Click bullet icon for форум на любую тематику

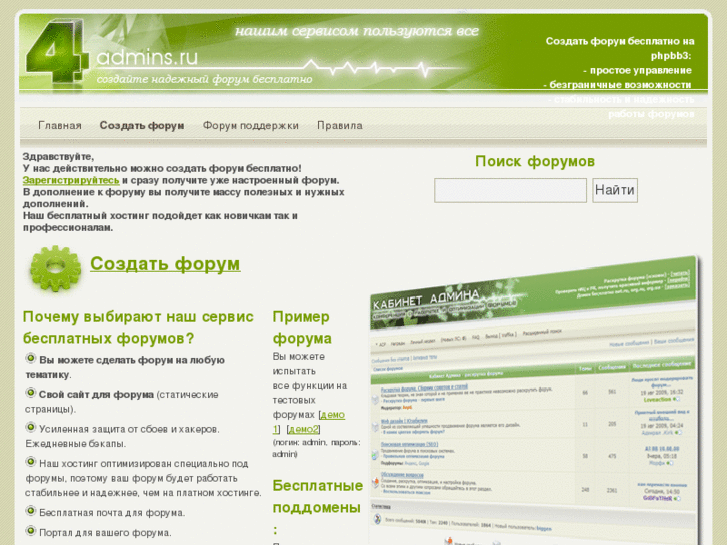31,358
